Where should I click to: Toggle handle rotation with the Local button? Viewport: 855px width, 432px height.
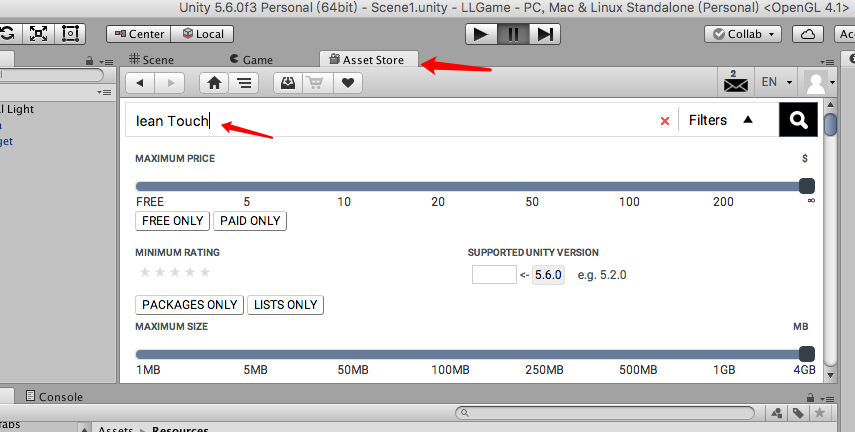[x=202, y=34]
